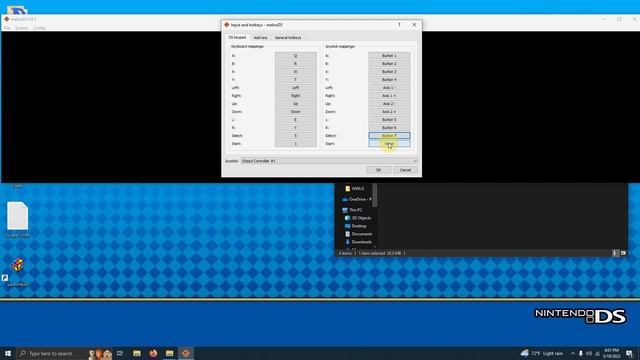Image resolution: width=640 pixels, height=360 pixels.
Task: Open the dialog's help question mark button
Action: tap(399, 25)
